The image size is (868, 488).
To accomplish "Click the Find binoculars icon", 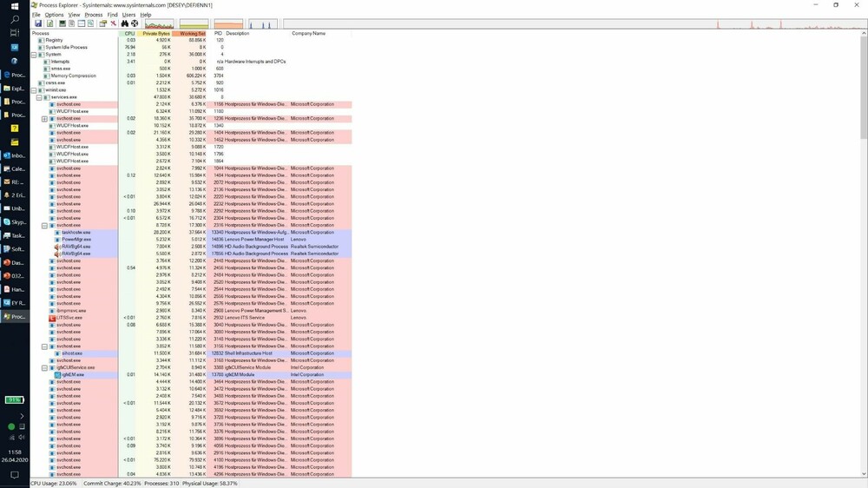I will (x=125, y=23).
